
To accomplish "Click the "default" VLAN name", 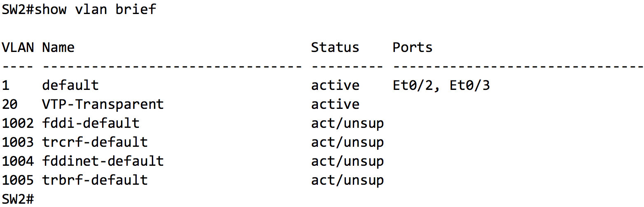I will pos(70,85).
